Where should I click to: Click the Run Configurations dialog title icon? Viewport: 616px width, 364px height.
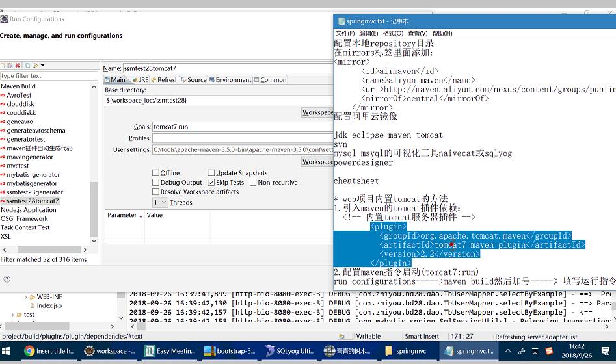[5, 19]
